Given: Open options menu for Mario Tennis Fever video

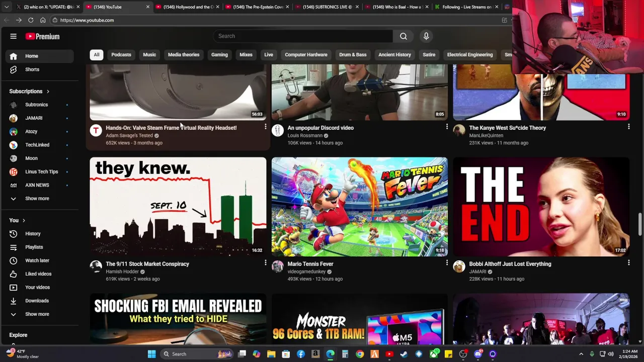Looking at the screenshot, I should pos(447,263).
